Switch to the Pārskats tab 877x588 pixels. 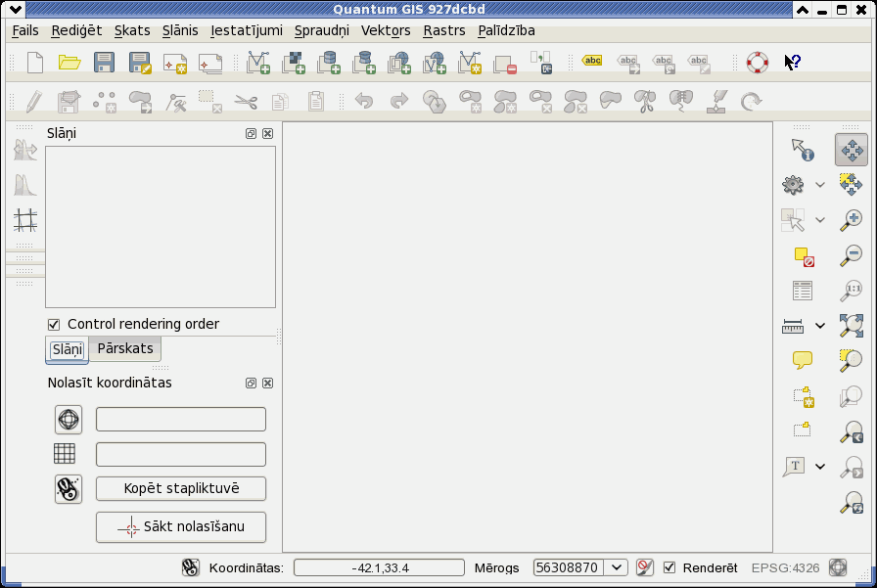pos(125,348)
